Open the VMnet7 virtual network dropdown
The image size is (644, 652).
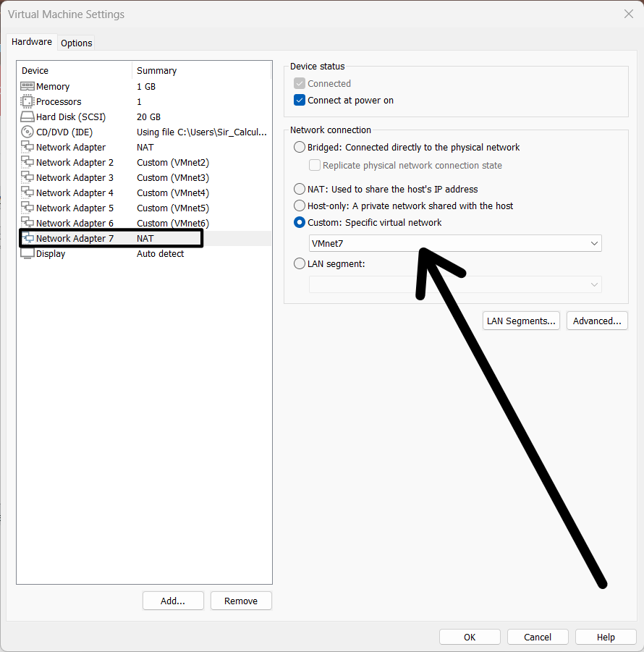pos(455,243)
